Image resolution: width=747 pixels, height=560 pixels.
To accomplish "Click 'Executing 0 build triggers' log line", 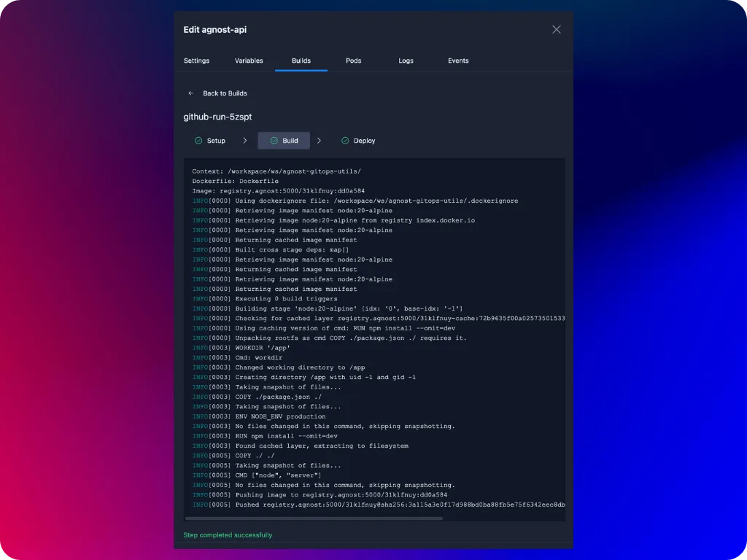I will pyautogui.click(x=265, y=299).
